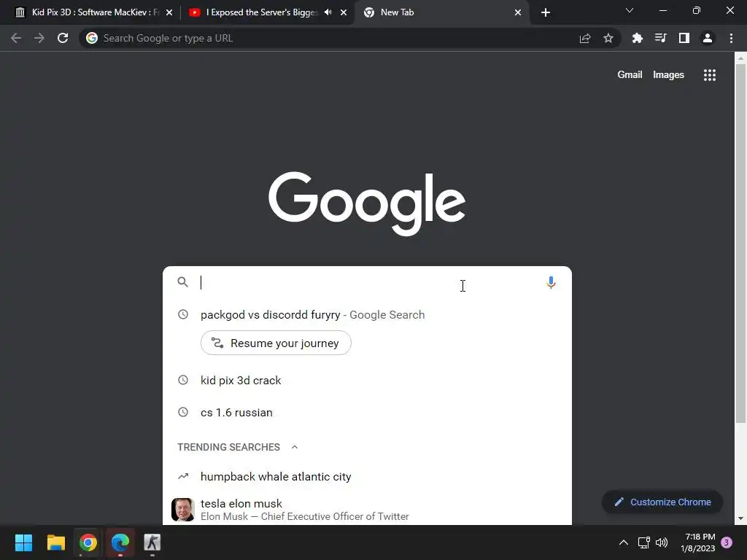Start voice search with the microphone
This screenshot has width=747, height=560.
click(x=551, y=282)
